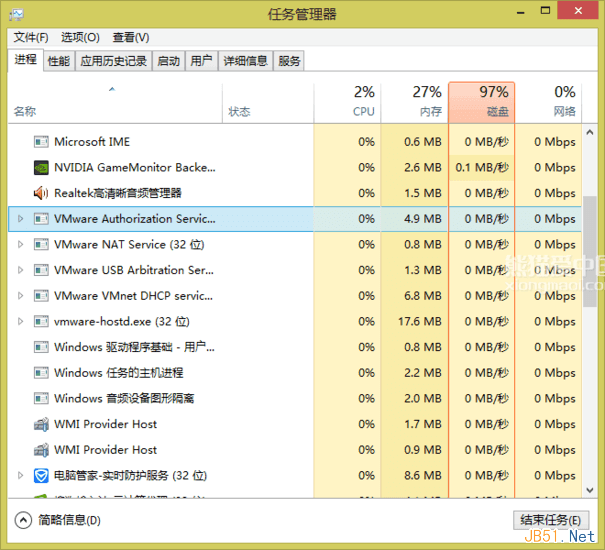Select Windows 任务的主机进程 row text
The height and width of the screenshot is (550, 605).
click(119, 373)
